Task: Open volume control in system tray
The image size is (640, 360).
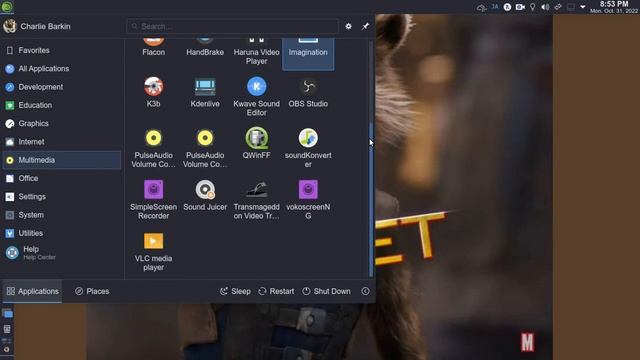Action: pyautogui.click(x=545, y=7)
